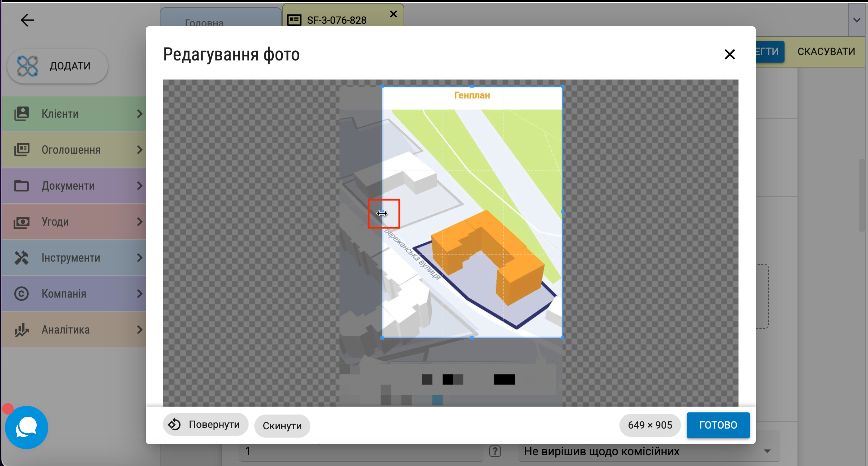Image resolution: width=868 pixels, height=466 pixels.
Task: Click the partially hidden ЕГТИ save button
Action: point(770,51)
